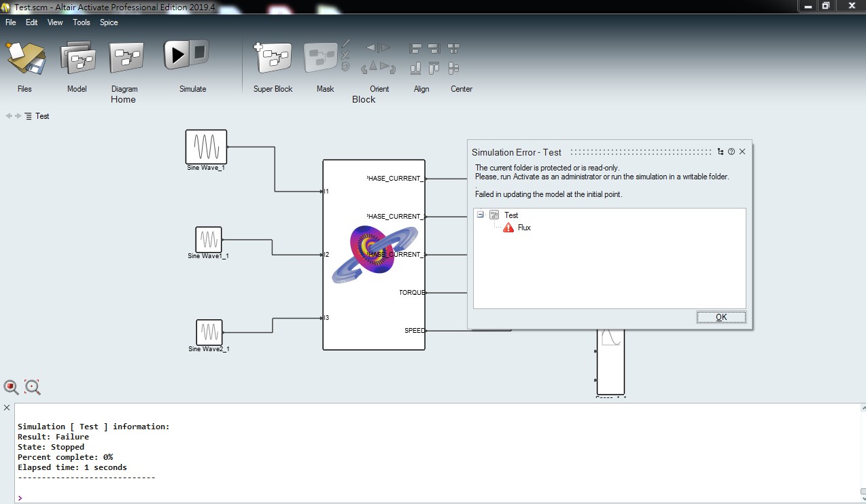Select the Scope block on canvas
The width and height of the screenshot is (866, 504).
pos(610,361)
